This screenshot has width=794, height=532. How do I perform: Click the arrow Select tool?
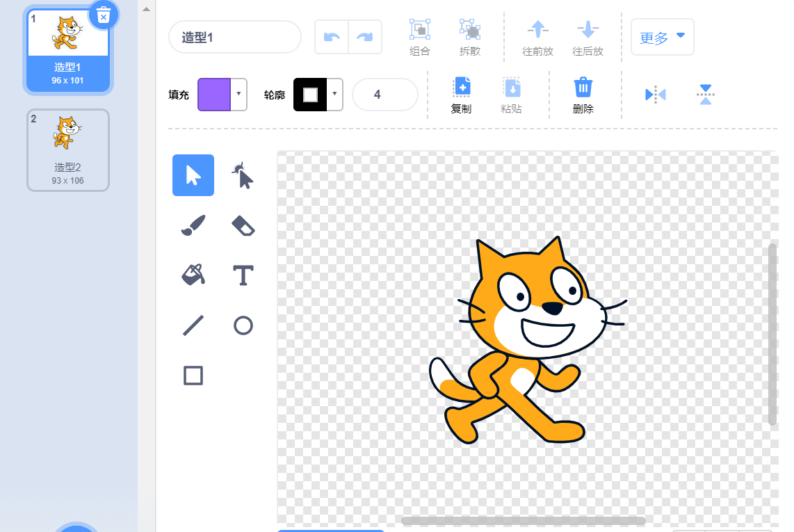pos(193,175)
